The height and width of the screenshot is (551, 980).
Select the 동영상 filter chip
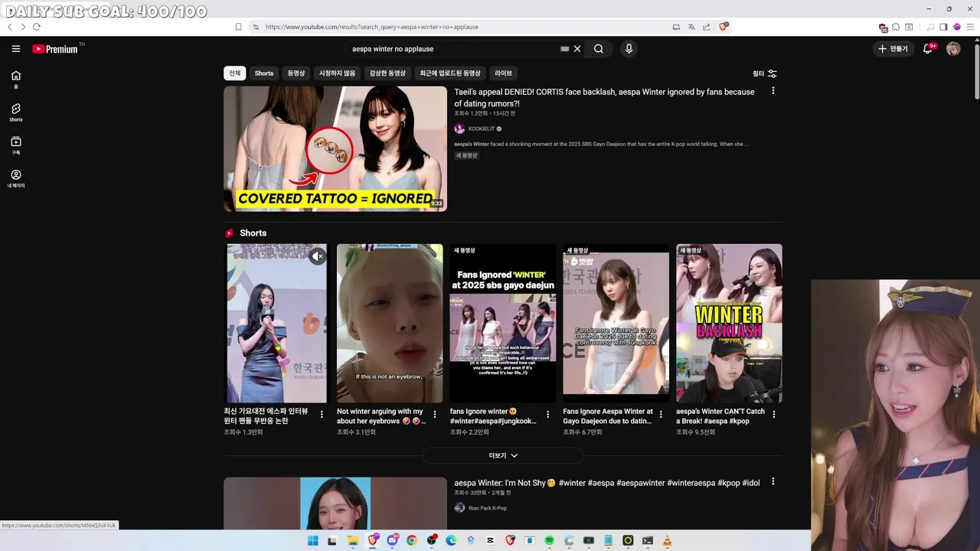296,73
